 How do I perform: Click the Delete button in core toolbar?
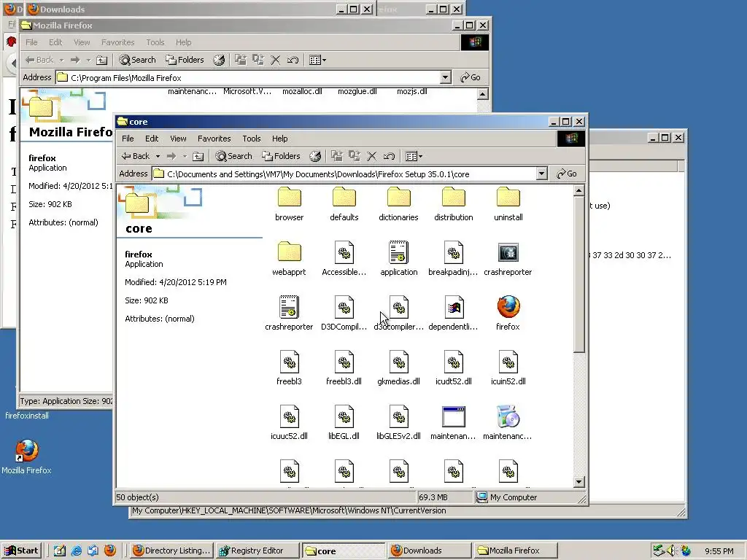tap(371, 156)
